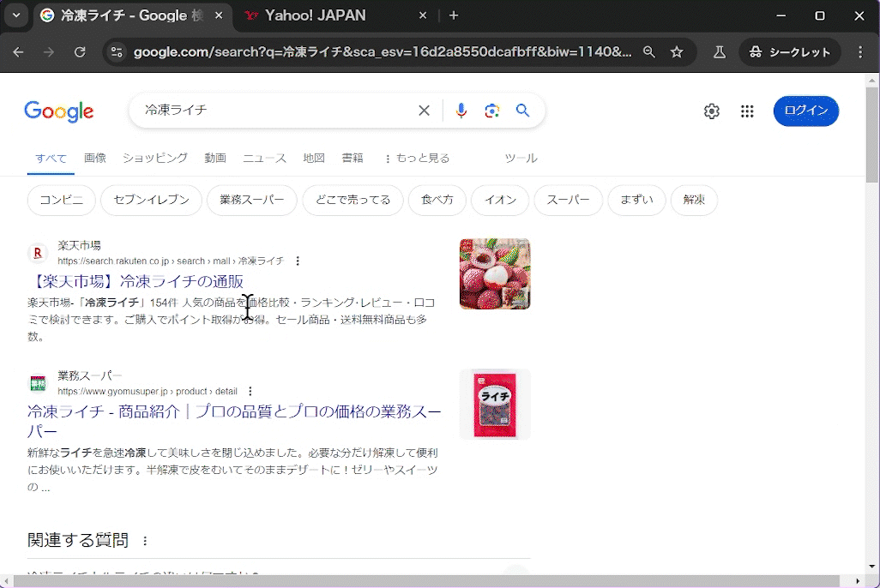Select the セブンイレブン filter chip
Screen dimensions: 880x588
(151, 200)
